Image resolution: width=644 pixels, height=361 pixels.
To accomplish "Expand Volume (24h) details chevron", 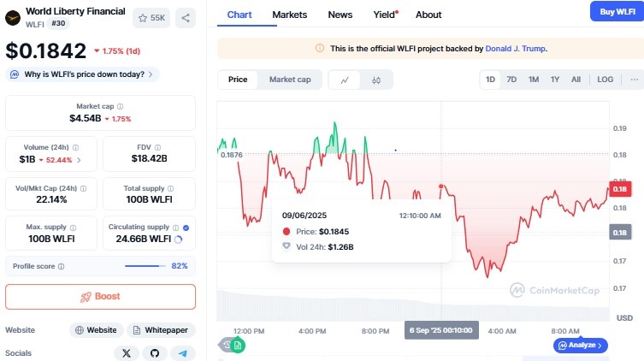I will (x=79, y=160).
